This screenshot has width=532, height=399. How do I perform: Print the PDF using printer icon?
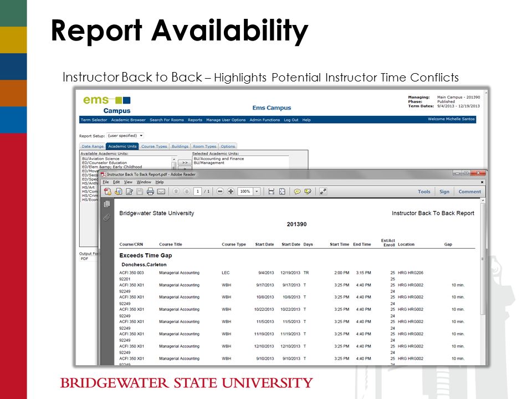pos(150,192)
